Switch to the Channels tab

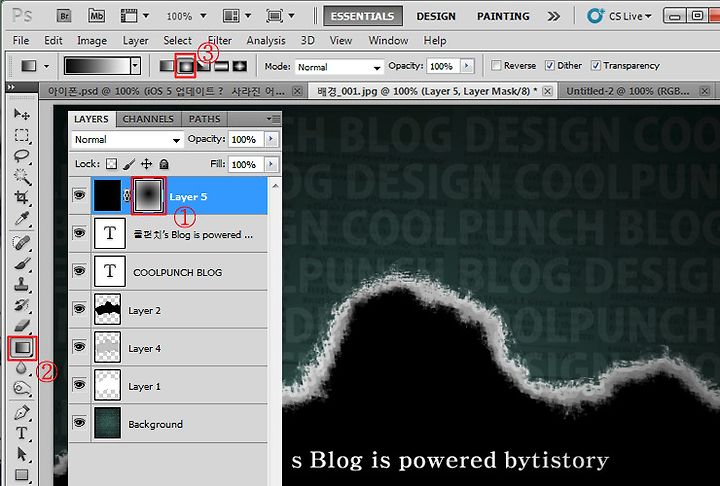(148, 119)
